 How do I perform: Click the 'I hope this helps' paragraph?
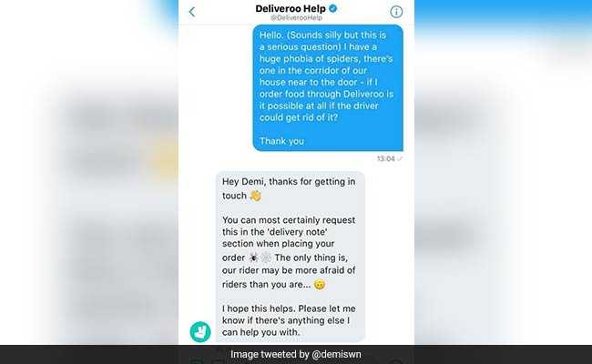tap(289, 320)
